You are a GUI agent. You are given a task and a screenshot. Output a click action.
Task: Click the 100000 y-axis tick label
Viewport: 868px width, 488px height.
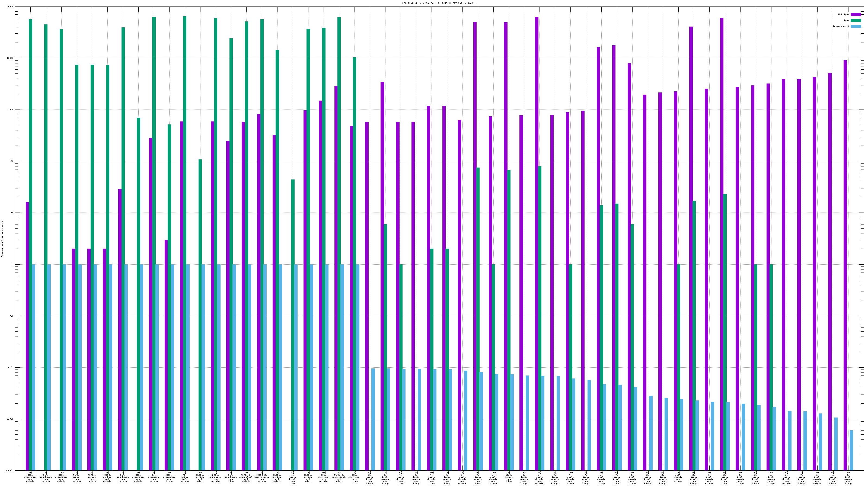[10, 7]
